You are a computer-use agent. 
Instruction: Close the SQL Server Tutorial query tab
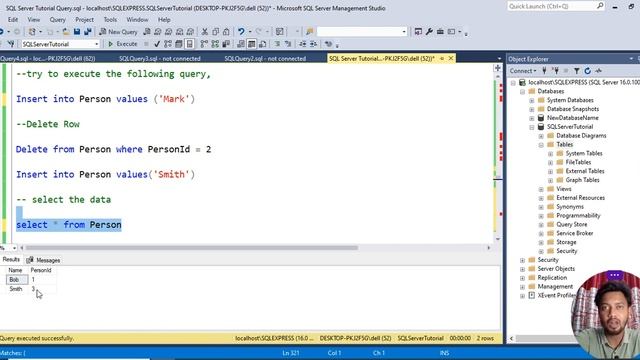(451, 58)
